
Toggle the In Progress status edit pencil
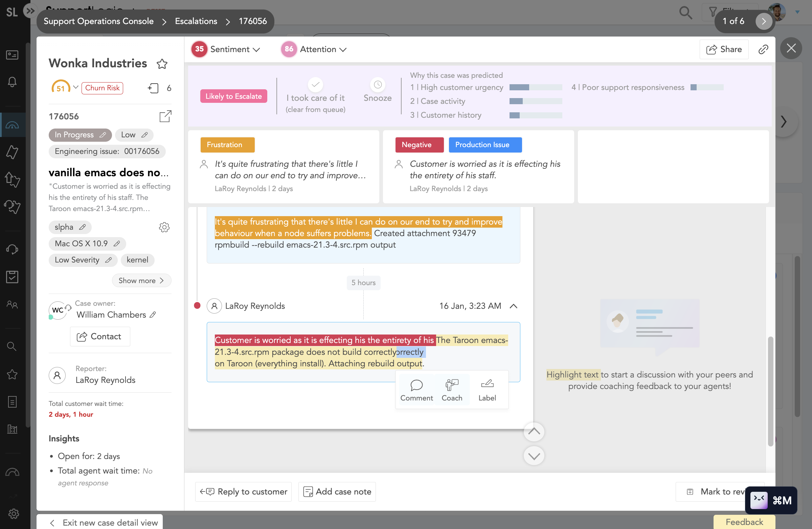pyautogui.click(x=103, y=135)
